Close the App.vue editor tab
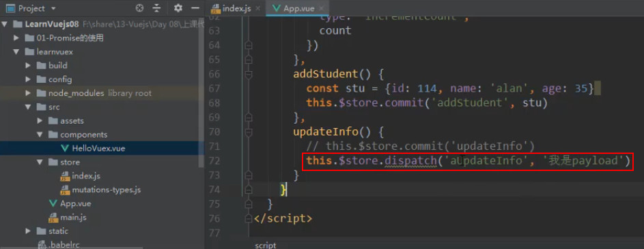This screenshot has width=644, height=249. click(x=322, y=8)
